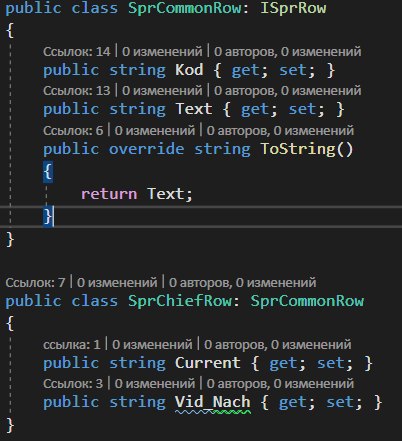Screen dimensions: 402x441
Task: Click the set accessor on the Vid_Nach line
Action: tap(340, 402)
